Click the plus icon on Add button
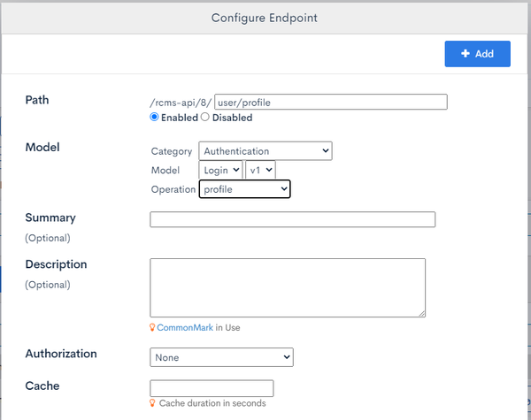This screenshot has height=420, width=531. [466, 53]
